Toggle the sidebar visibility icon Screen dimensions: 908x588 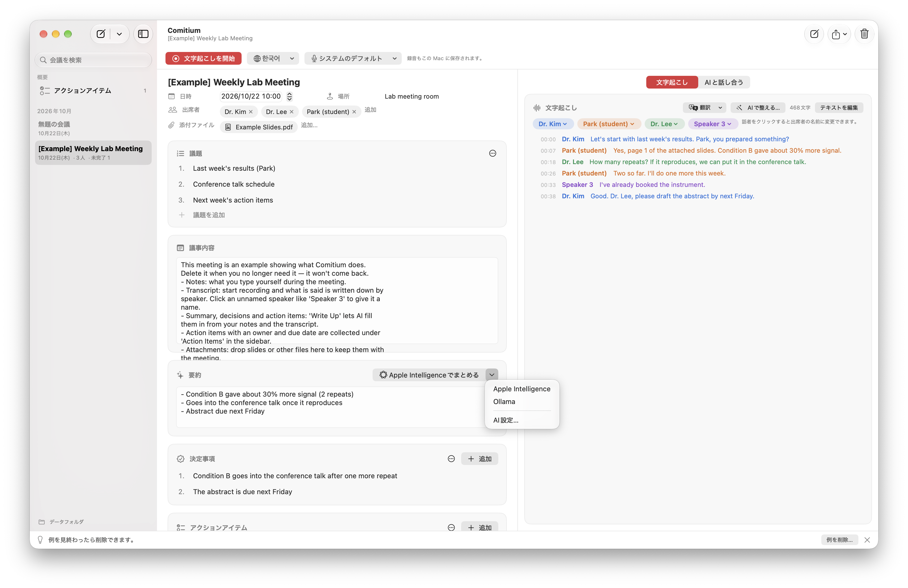coord(143,34)
